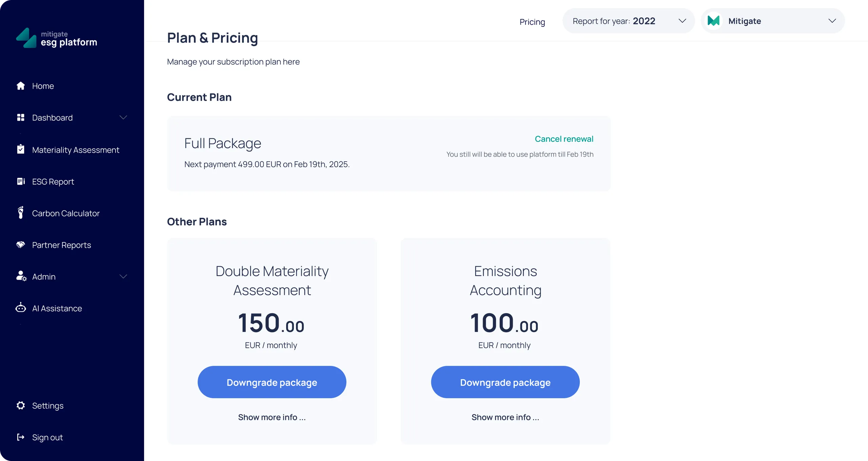Click the Cancel renewal link

tap(564, 139)
